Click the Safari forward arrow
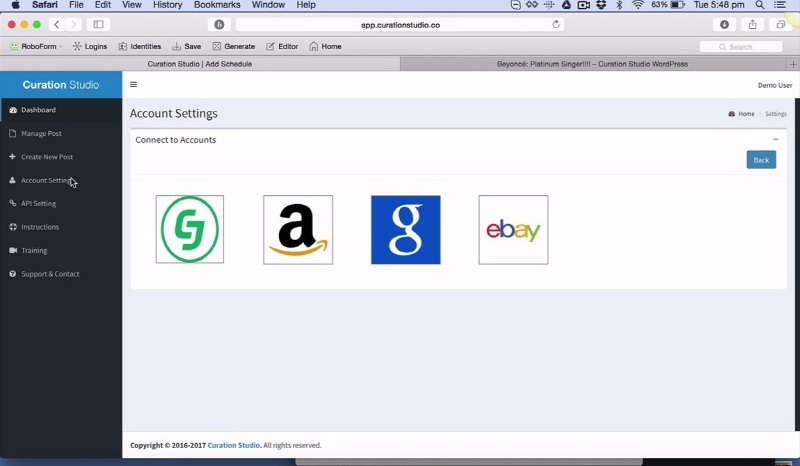 [74, 24]
